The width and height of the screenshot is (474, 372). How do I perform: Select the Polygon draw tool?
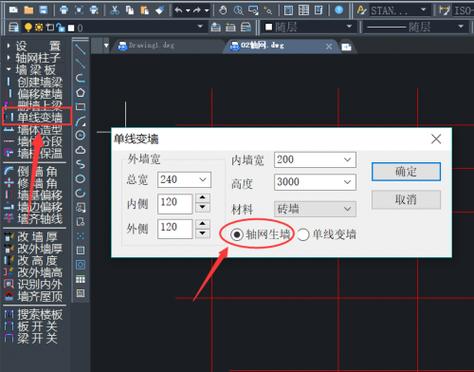click(80, 92)
